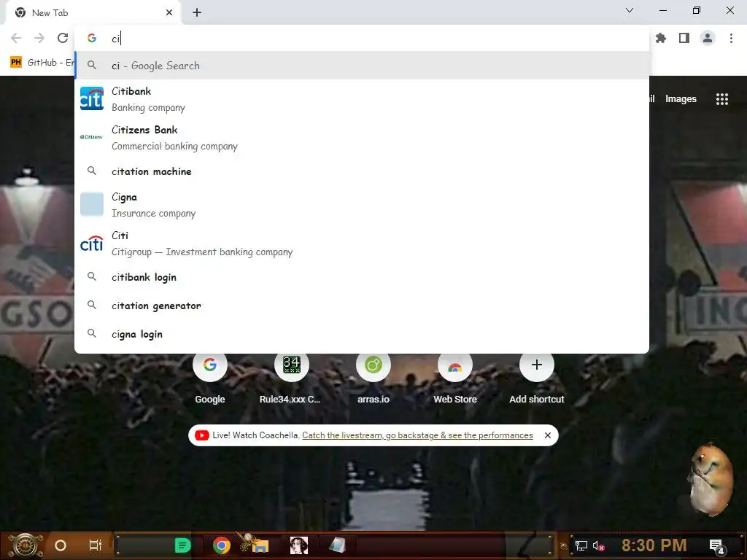Click the browser back arrow

tap(16, 38)
